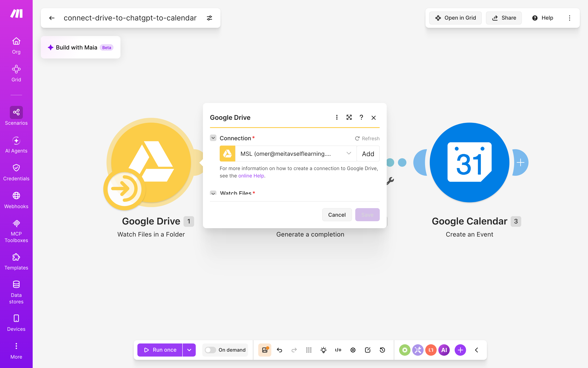Open scenario settings gear in toolbar
This screenshot has height=368, width=588.
click(353, 350)
